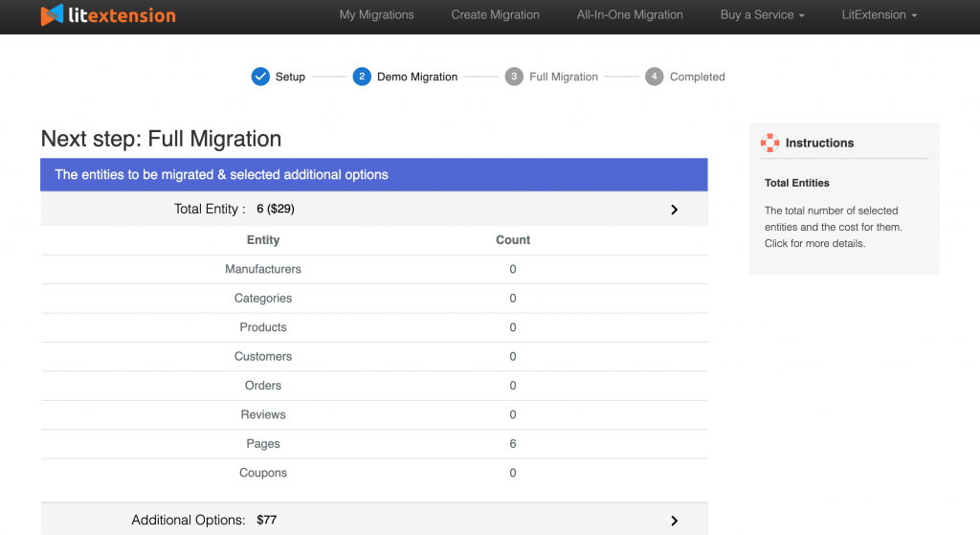980x535 pixels.
Task: Click the blue entities header bar
Action: (x=374, y=174)
